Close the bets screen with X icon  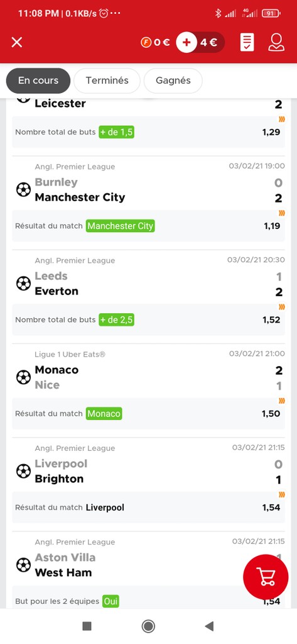point(17,42)
